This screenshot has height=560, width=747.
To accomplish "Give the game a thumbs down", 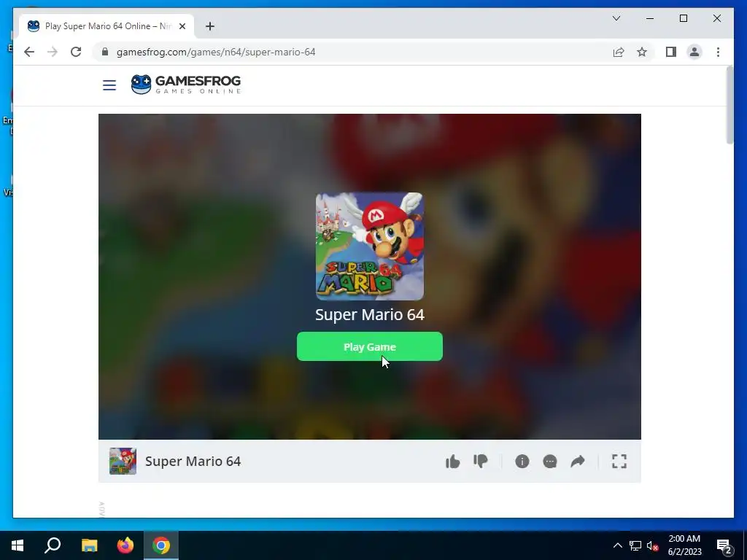I will pyautogui.click(x=481, y=461).
